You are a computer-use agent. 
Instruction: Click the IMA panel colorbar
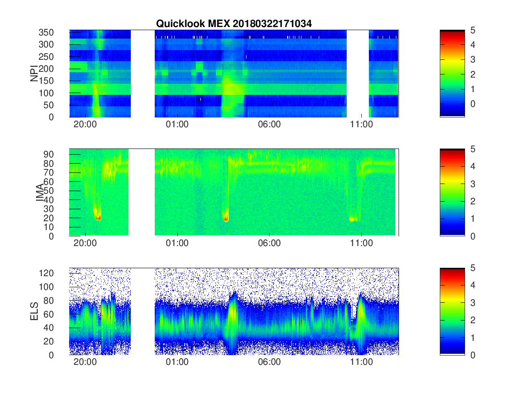(x=452, y=192)
